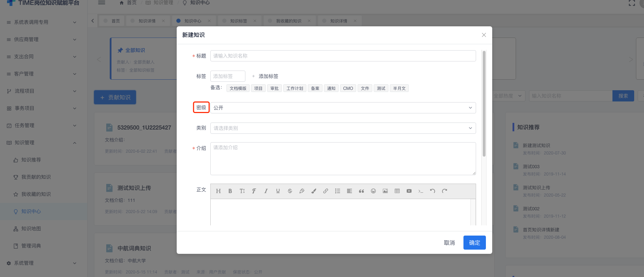The width and height of the screenshot is (644, 277).
Task: Click 添加标签 link
Action: click(x=265, y=76)
